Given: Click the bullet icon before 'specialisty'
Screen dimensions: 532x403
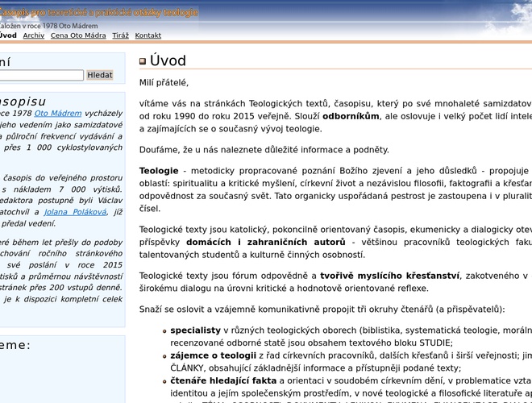Looking at the screenshot, I should (x=164, y=330).
